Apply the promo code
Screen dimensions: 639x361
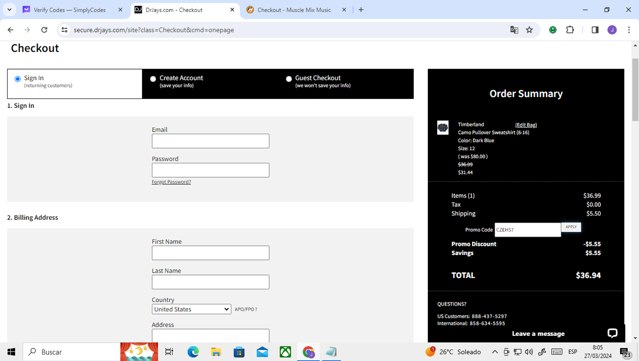571,227
